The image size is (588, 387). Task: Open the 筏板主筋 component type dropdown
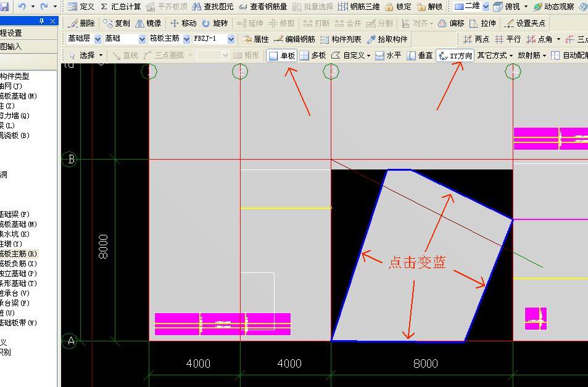click(x=186, y=39)
